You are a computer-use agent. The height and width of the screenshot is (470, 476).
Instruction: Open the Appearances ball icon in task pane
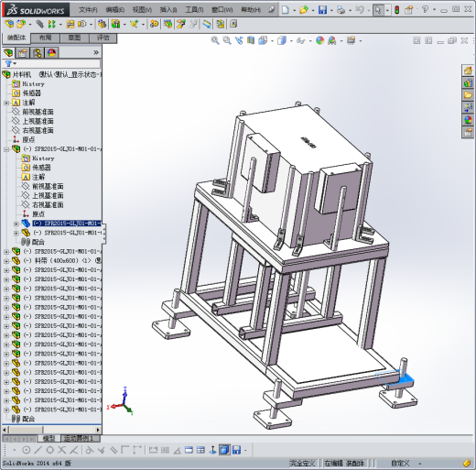(468, 120)
